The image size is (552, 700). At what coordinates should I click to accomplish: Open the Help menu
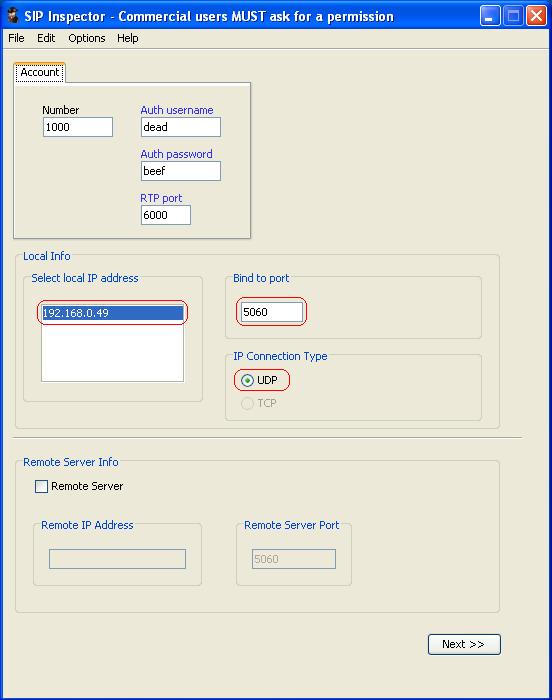coord(128,38)
